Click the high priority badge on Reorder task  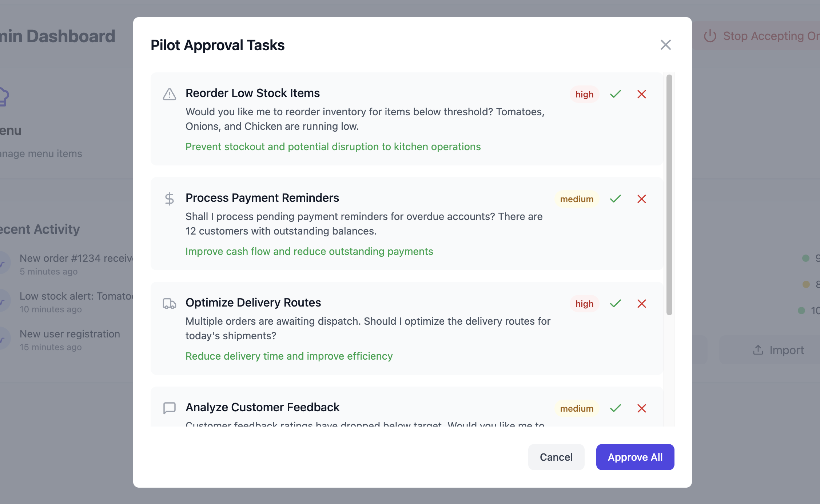pyautogui.click(x=584, y=94)
